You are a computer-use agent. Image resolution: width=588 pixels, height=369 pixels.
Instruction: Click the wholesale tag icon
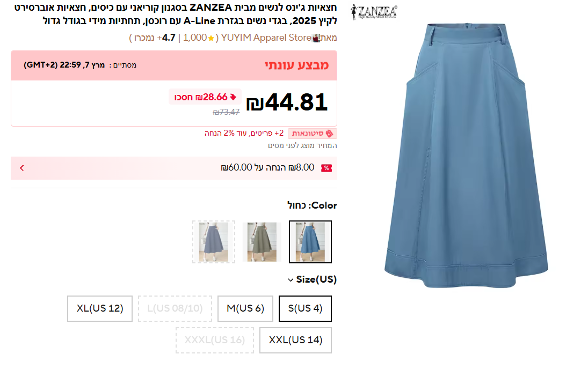point(329,134)
